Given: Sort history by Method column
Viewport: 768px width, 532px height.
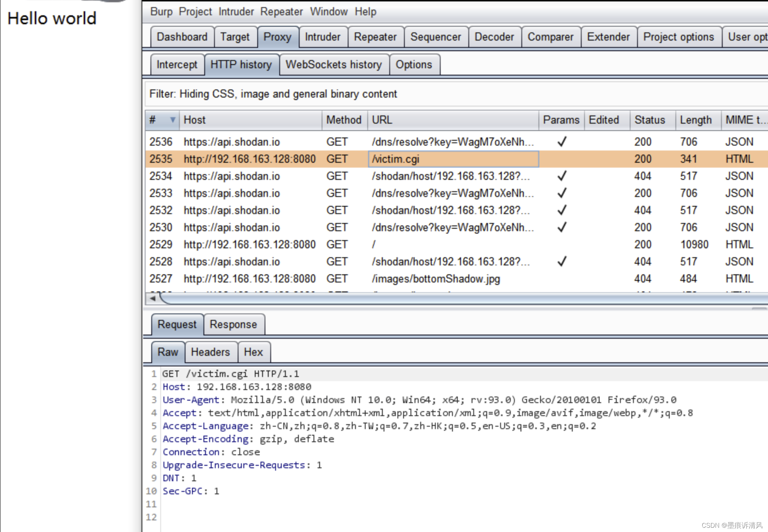Looking at the screenshot, I should click(x=344, y=120).
